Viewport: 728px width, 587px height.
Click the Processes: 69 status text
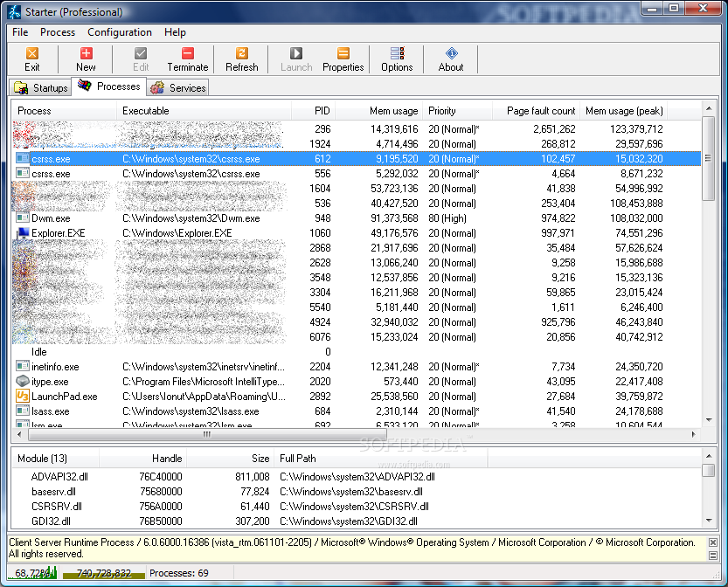point(179,573)
